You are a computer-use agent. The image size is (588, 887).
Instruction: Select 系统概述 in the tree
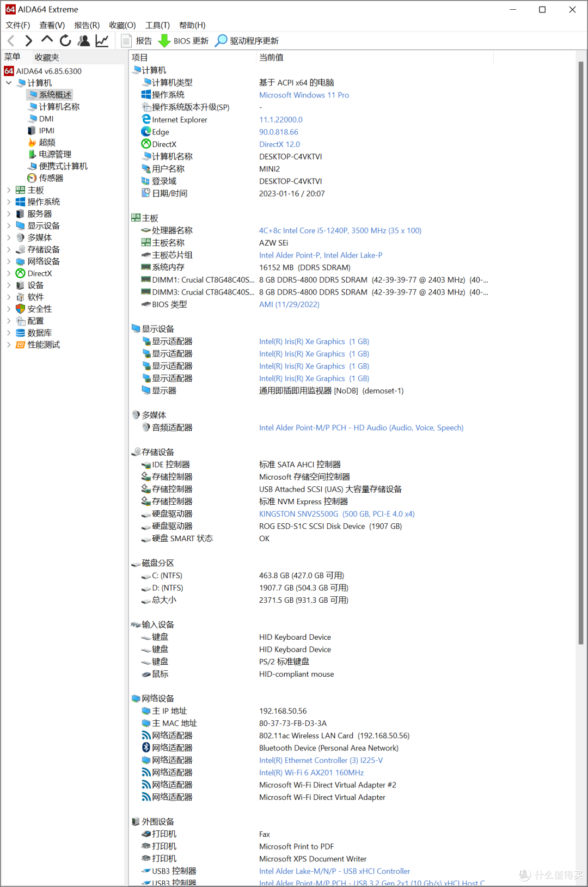(50, 95)
